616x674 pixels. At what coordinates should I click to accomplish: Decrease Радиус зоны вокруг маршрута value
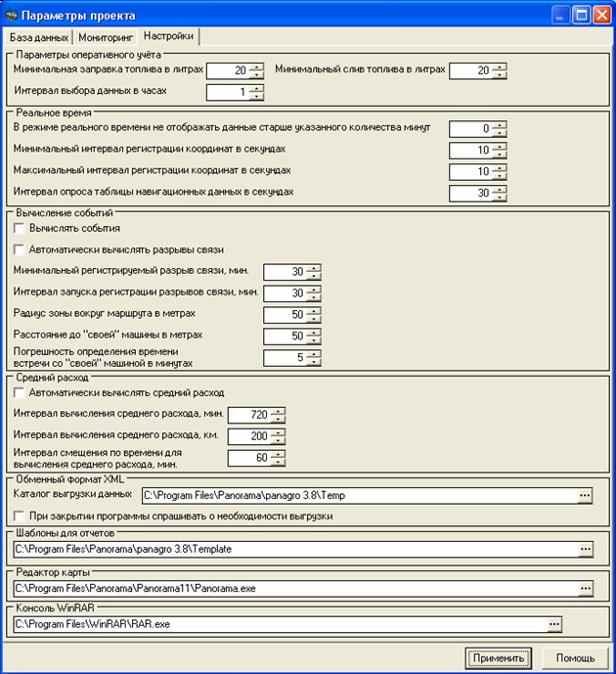pyautogui.click(x=313, y=318)
